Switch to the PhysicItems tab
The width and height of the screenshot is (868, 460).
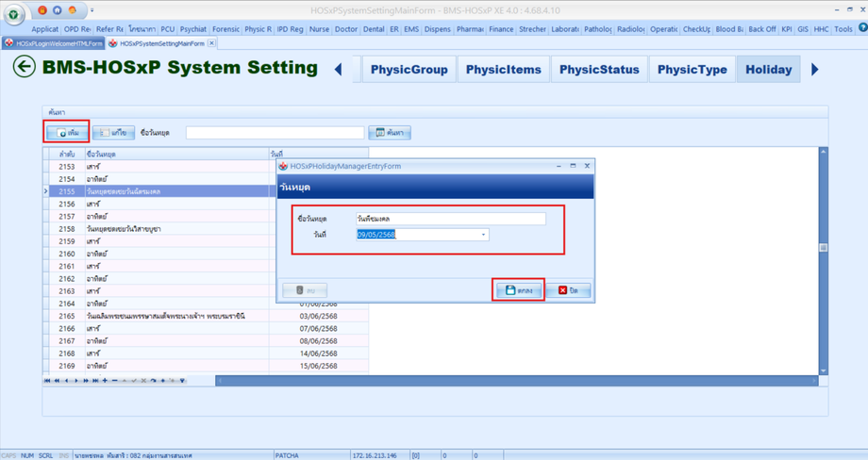(x=503, y=70)
